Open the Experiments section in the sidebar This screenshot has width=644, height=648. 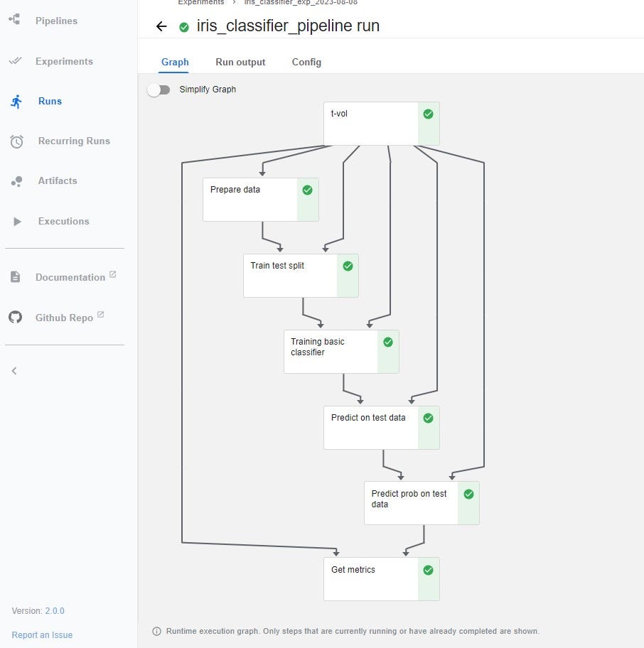65,61
